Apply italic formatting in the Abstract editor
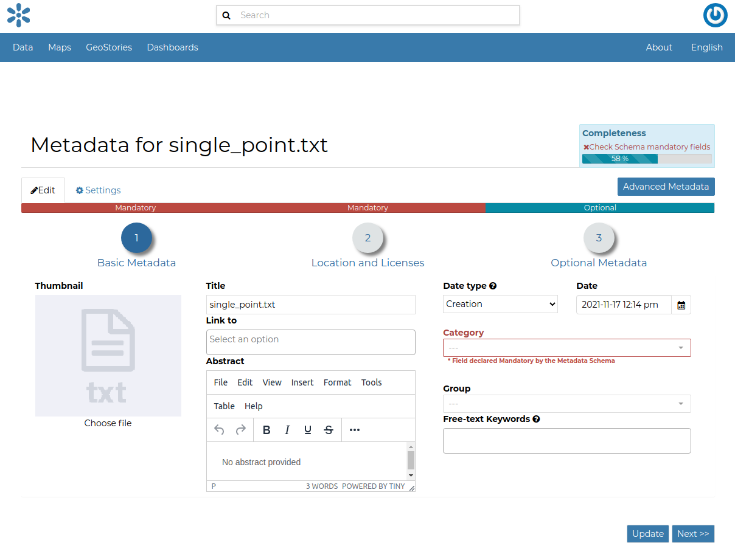This screenshot has height=560, width=735. click(x=287, y=430)
